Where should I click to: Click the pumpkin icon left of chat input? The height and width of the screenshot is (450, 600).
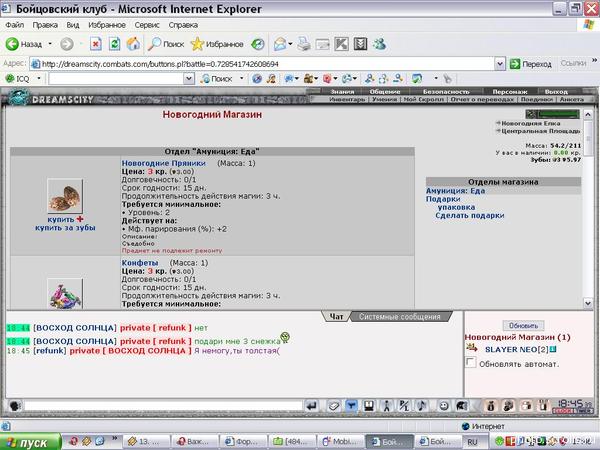coord(15,406)
